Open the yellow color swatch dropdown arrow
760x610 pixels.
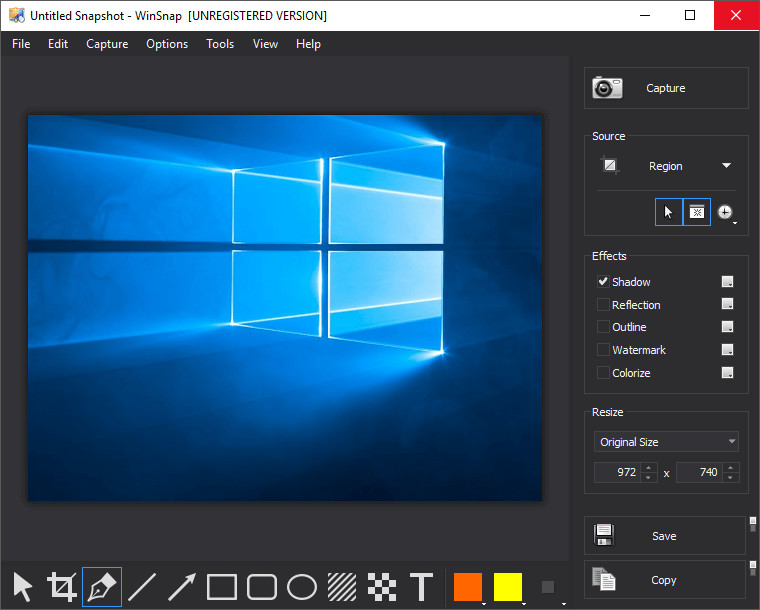pyautogui.click(x=524, y=604)
